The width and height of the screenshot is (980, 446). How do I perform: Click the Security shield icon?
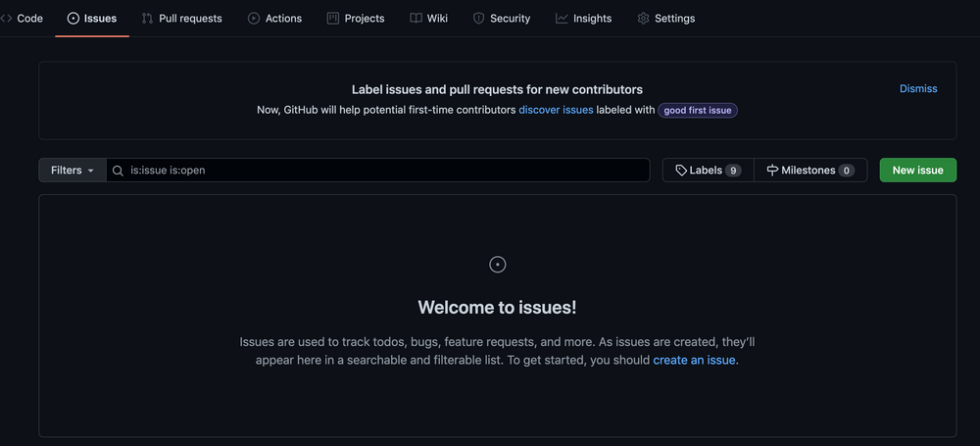[478, 19]
